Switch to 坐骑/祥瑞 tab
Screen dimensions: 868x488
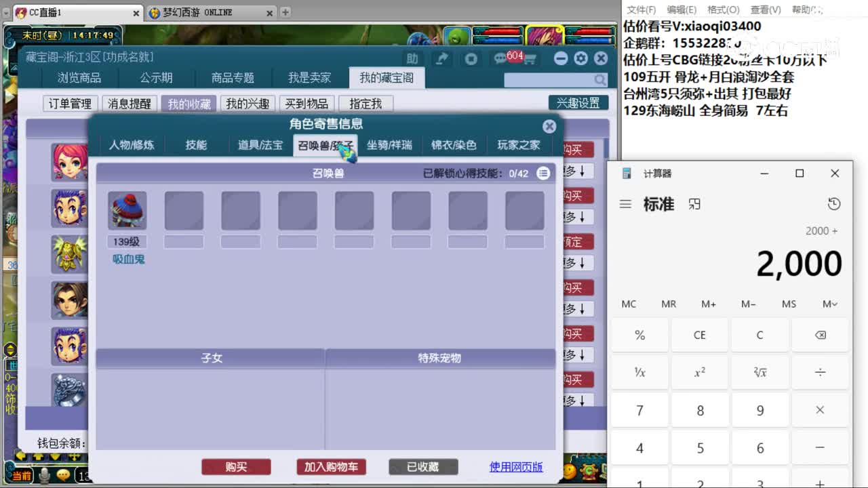389,145
